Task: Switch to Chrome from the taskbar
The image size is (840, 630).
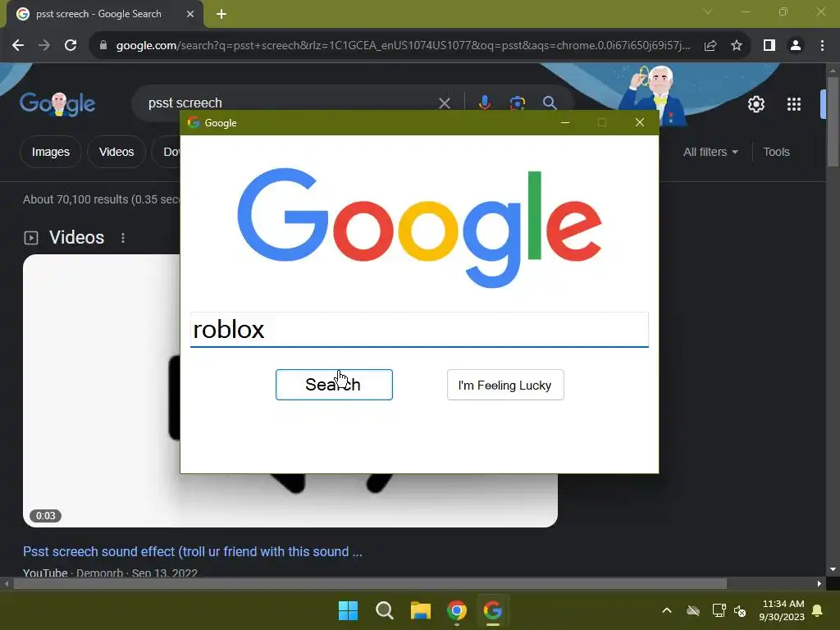Action: [x=456, y=610]
